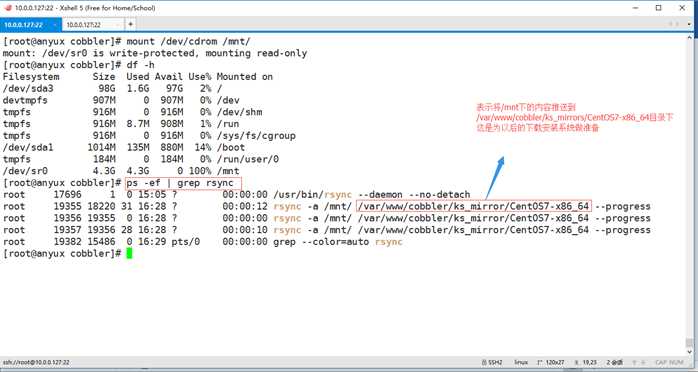The image size is (698, 372).
Task: Click the 'grep --color=auto rsync' process text
Action: pos(338,242)
